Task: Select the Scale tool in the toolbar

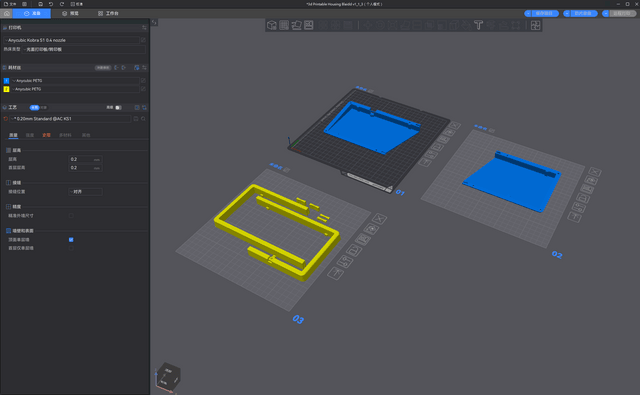Action: [x=392, y=25]
